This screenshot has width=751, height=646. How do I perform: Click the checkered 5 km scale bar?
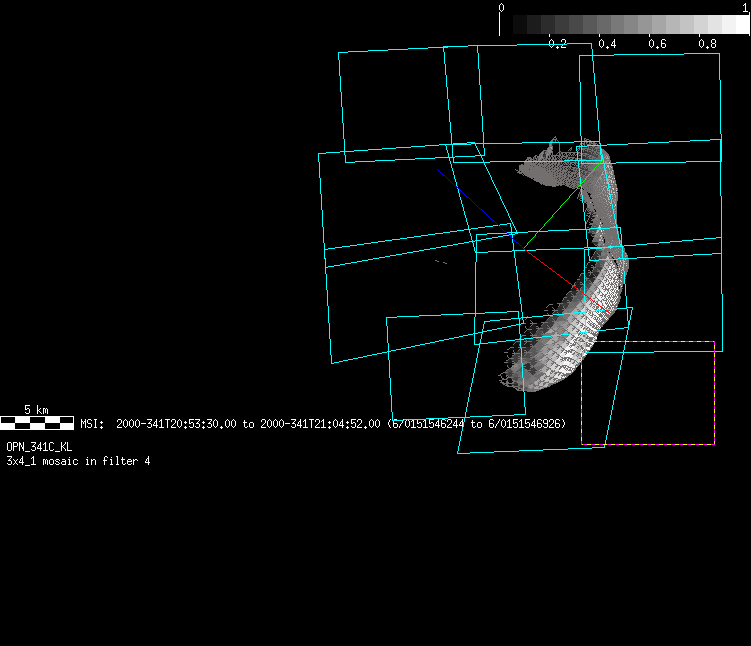[36, 423]
